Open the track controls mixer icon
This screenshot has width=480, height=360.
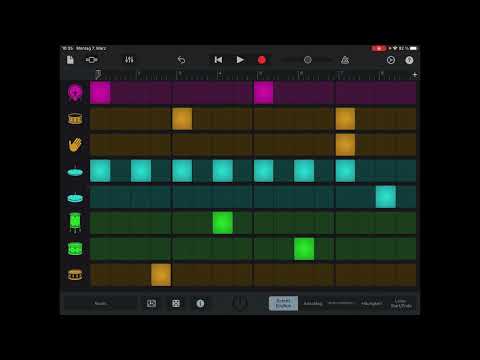(129, 60)
